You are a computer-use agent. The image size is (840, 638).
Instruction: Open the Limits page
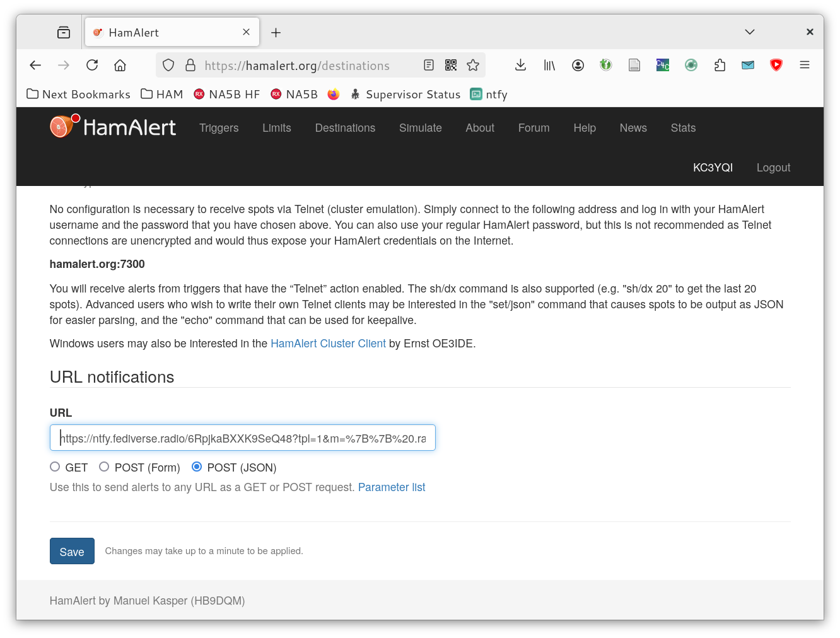277,128
